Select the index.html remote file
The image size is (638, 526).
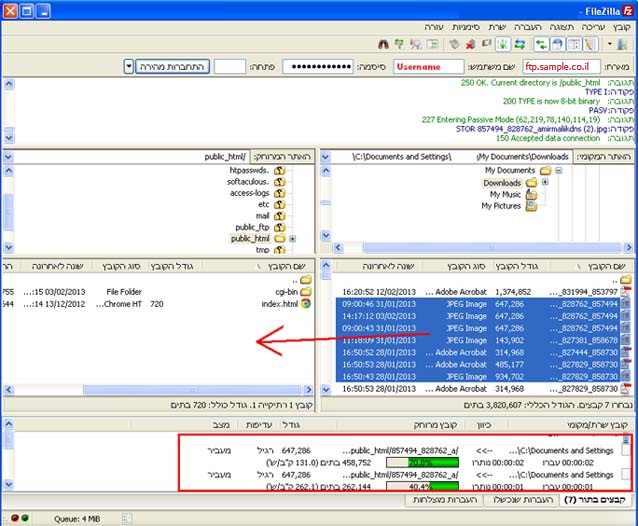pyautogui.click(x=280, y=303)
